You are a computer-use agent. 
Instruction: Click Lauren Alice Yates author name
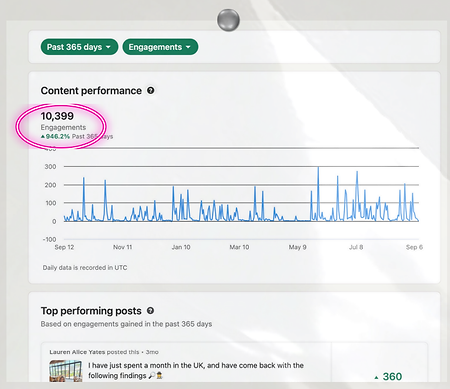pyautogui.click(x=77, y=352)
